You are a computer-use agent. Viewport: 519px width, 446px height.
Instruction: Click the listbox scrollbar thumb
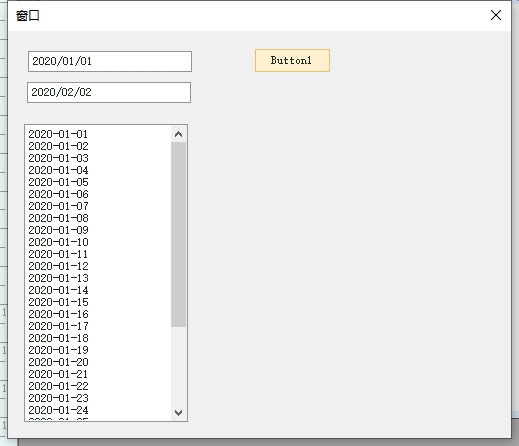point(178,234)
